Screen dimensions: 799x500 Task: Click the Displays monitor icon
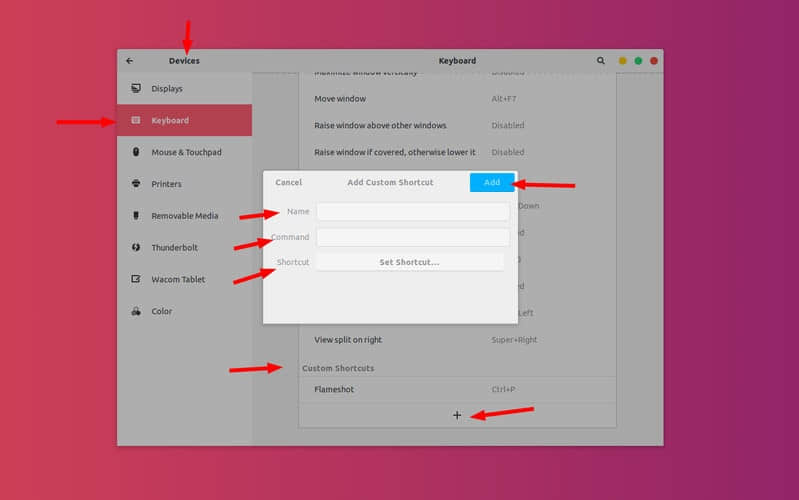(136, 88)
